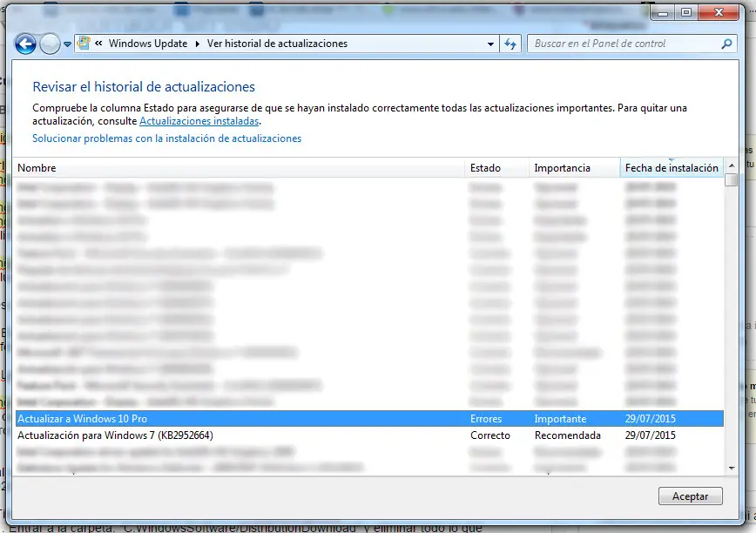
Task: Click the scrollbar up arrow of update list
Action: pos(732,165)
